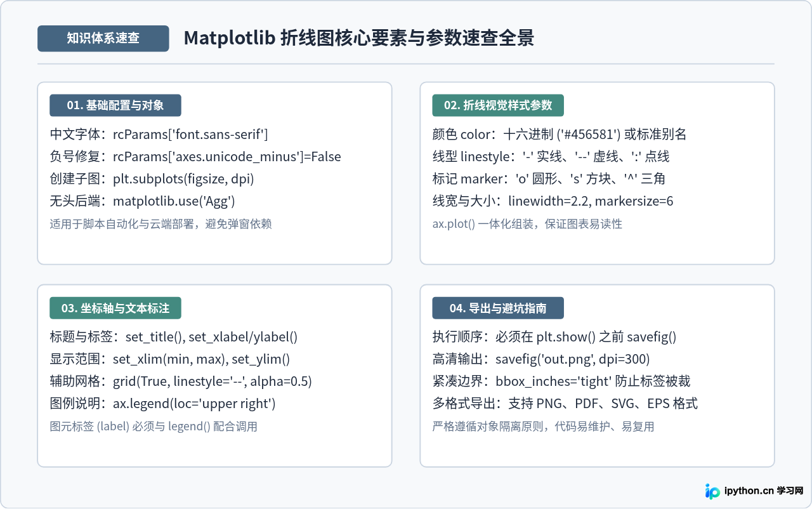
Task: Click the "高清输出：savefig('out.png', dpi=300)" line
Action: click(x=542, y=359)
